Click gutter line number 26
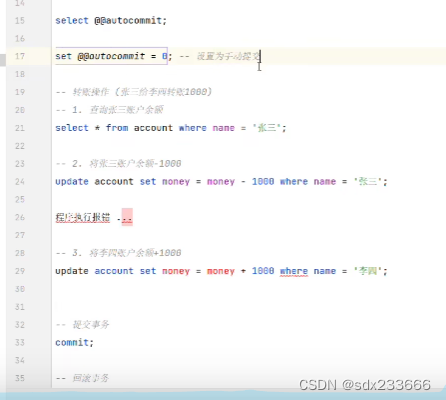 20,217
